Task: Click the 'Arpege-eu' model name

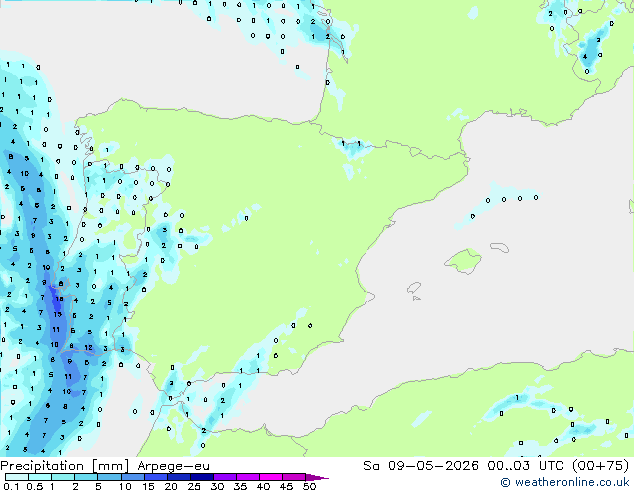Action: pyautogui.click(x=173, y=466)
